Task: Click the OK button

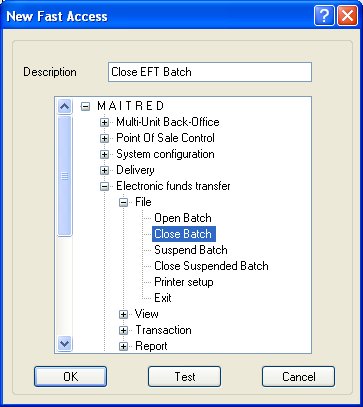Action: (70, 377)
